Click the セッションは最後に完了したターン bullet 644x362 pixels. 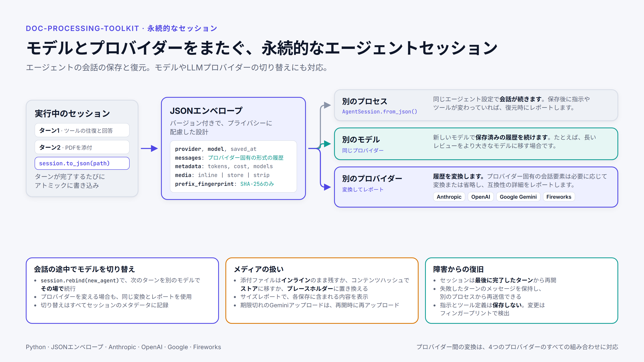coord(498,280)
